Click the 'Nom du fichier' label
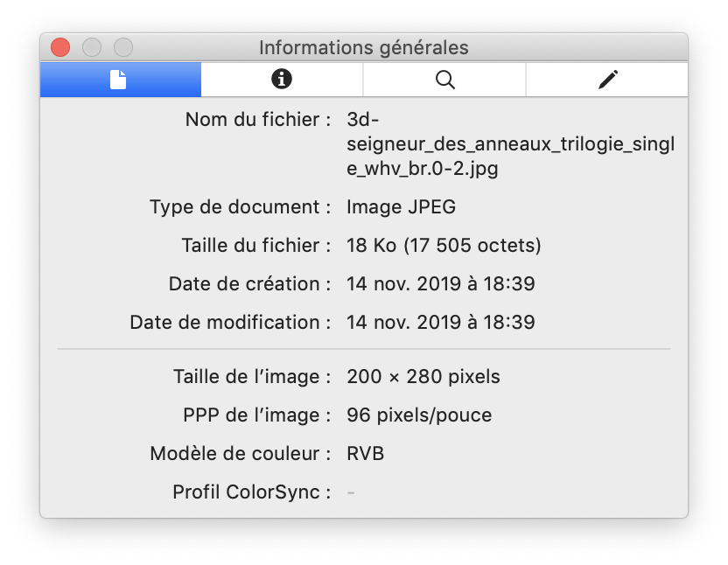The width and height of the screenshot is (728, 565). pyautogui.click(x=257, y=119)
